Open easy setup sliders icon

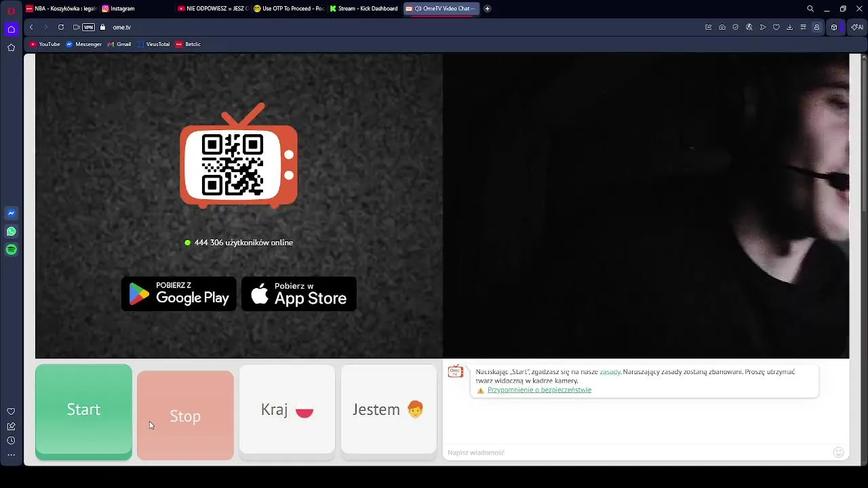(x=803, y=27)
